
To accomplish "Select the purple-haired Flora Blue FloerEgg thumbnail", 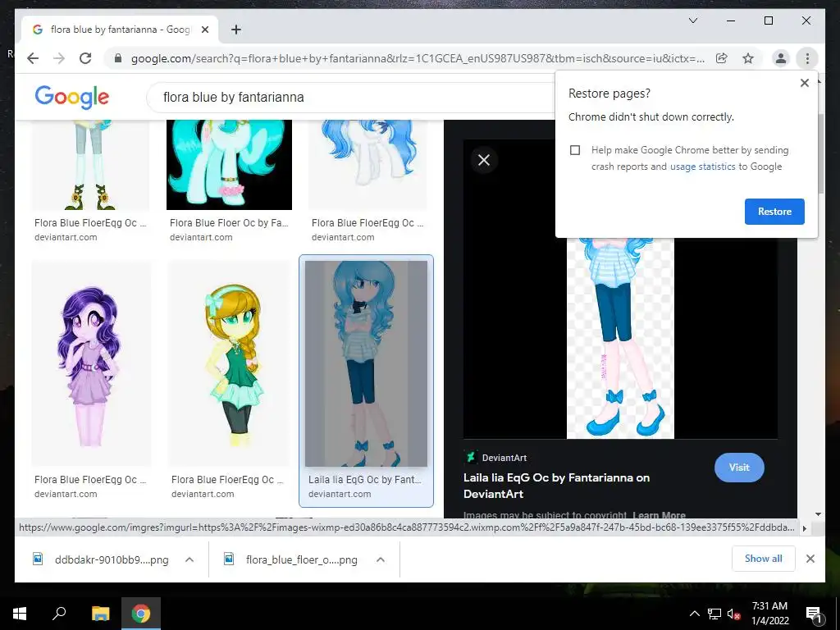I will point(91,363).
